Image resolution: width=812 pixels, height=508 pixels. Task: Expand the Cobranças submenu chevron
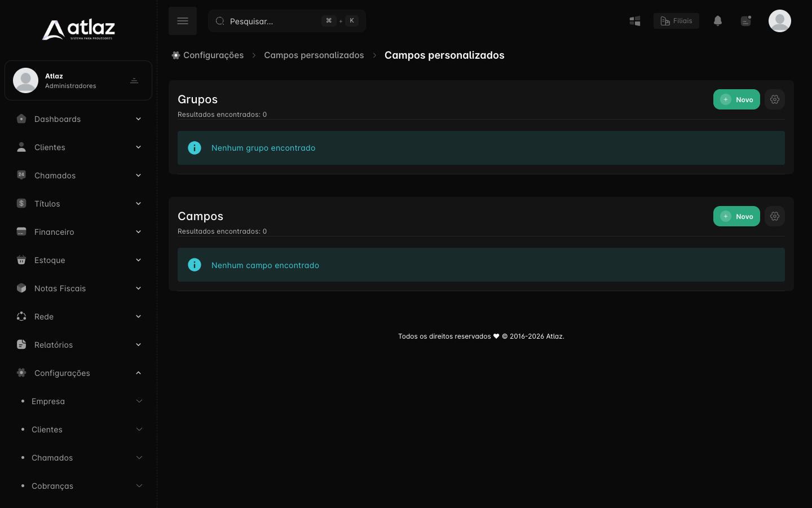coord(139,485)
